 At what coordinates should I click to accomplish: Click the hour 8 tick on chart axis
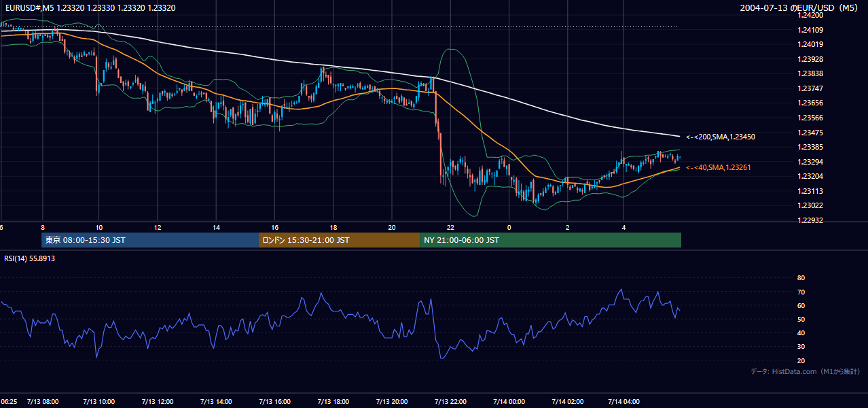pos(43,227)
